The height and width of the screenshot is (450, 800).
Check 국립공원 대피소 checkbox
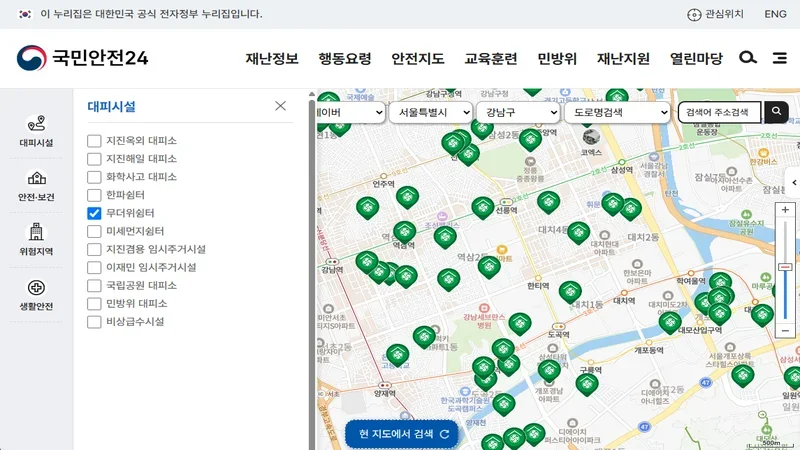coord(94,286)
